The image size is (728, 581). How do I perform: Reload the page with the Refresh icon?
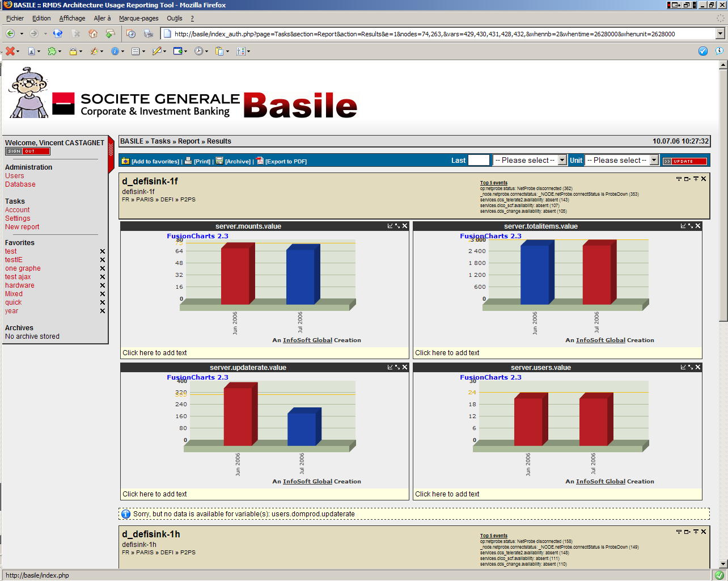pos(58,34)
